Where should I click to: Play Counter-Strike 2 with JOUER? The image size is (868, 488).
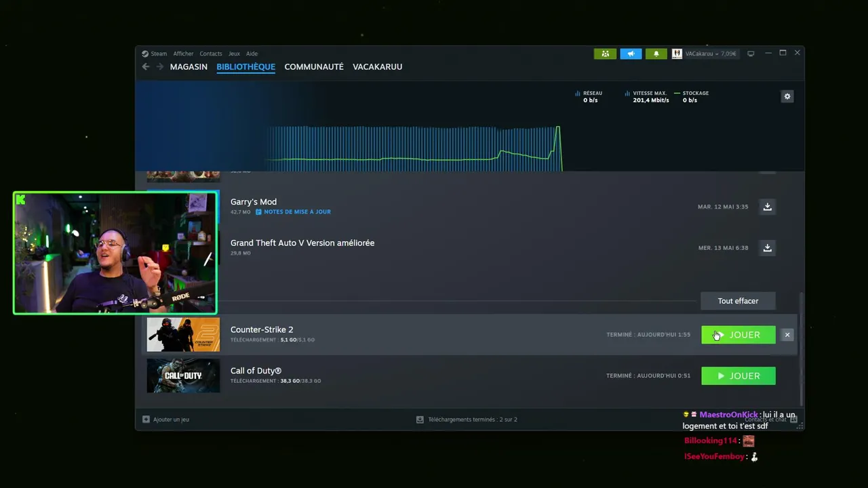coord(738,335)
